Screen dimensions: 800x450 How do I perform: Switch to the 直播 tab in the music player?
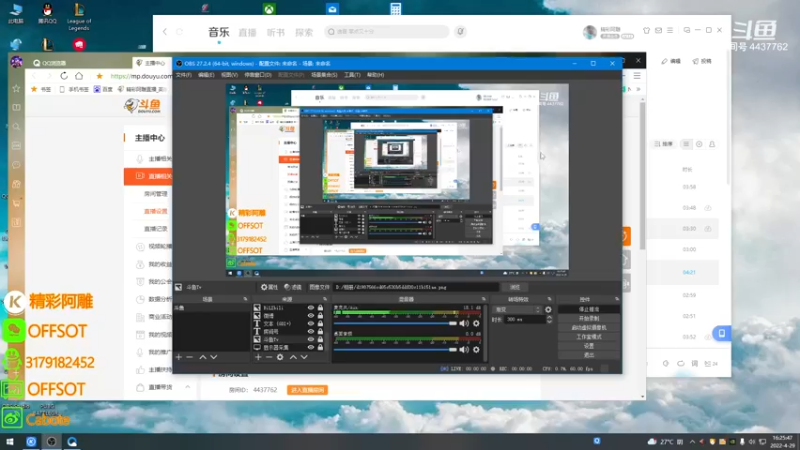[247, 33]
